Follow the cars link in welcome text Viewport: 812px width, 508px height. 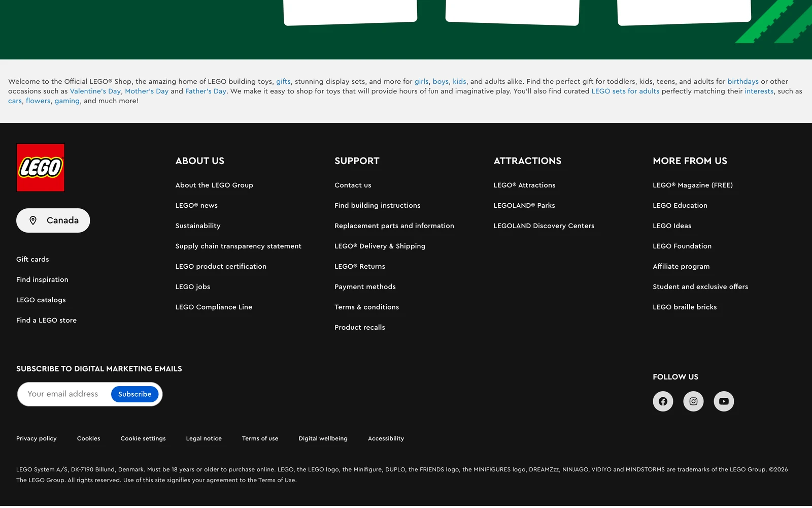point(15,101)
